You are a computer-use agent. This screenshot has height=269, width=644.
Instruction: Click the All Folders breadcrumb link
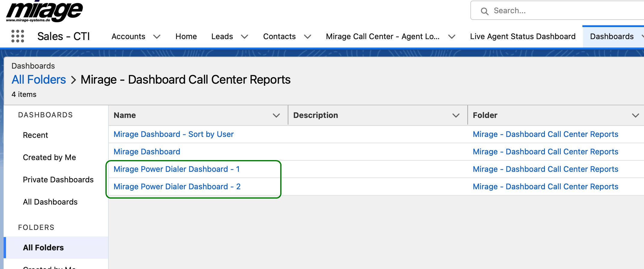pyautogui.click(x=39, y=80)
